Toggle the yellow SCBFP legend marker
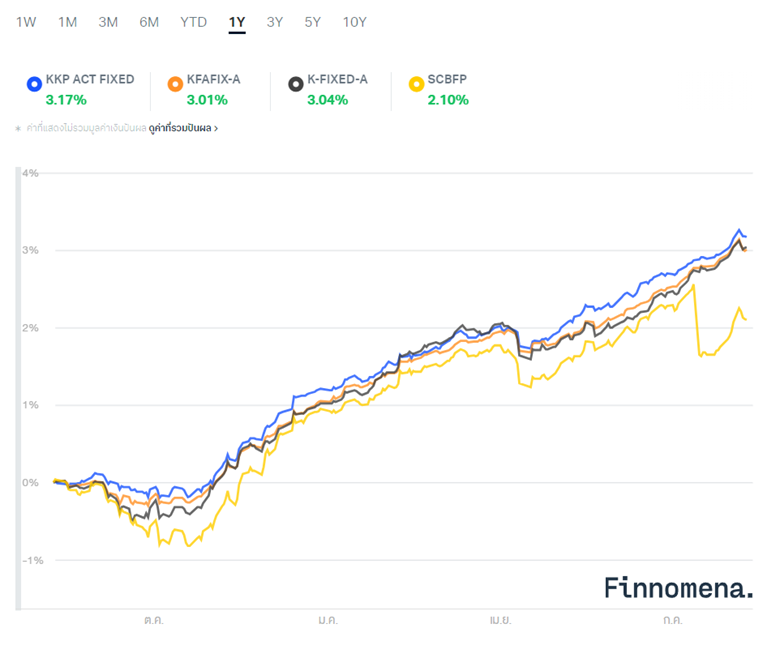Image resolution: width=780 pixels, height=645 pixels. [416, 84]
